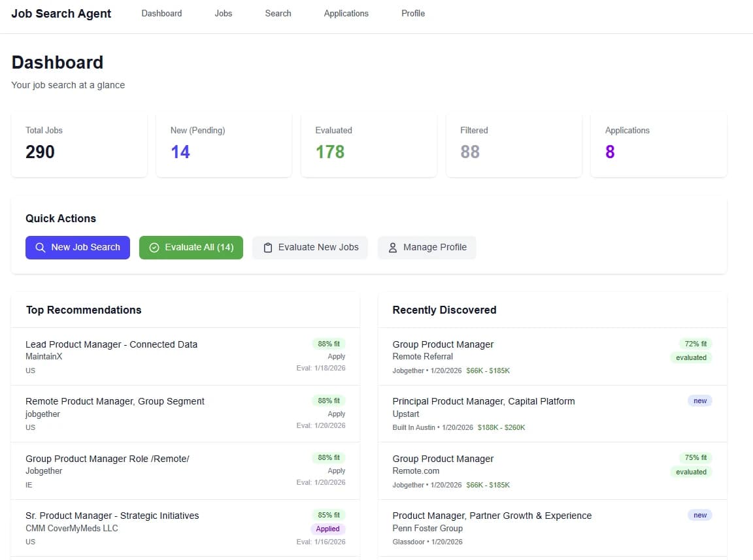
Task: Open Evaluate New Jobs
Action: click(310, 247)
